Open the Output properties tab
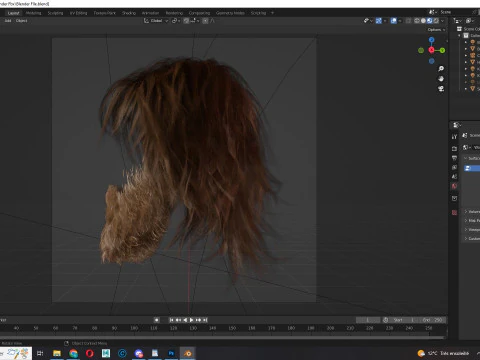The width and height of the screenshot is (480, 360). pyautogui.click(x=454, y=158)
